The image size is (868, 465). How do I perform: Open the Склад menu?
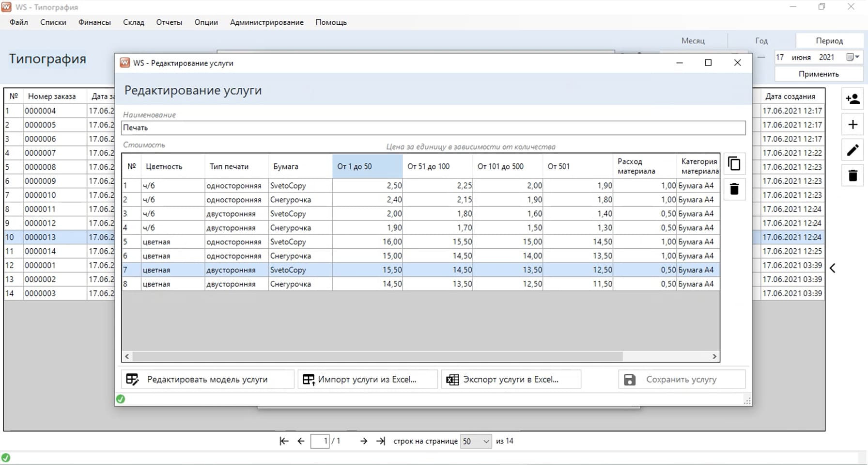coord(134,22)
